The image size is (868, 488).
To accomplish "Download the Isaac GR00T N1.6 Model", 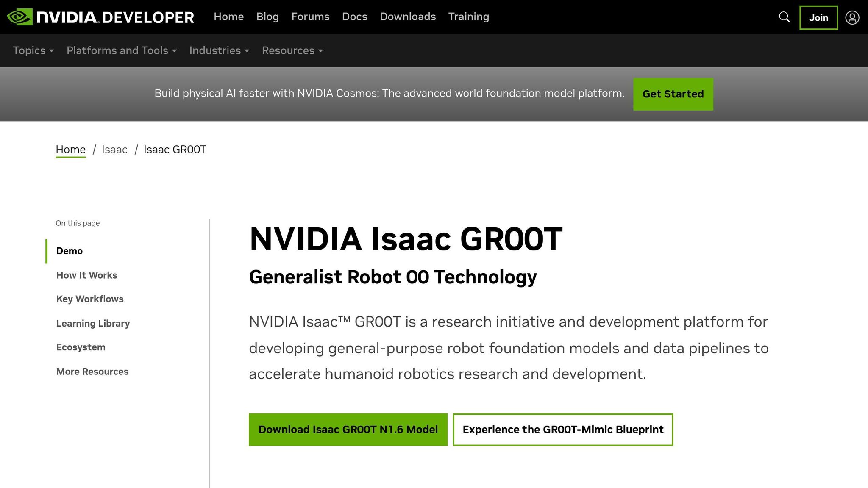I will (x=348, y=430).
